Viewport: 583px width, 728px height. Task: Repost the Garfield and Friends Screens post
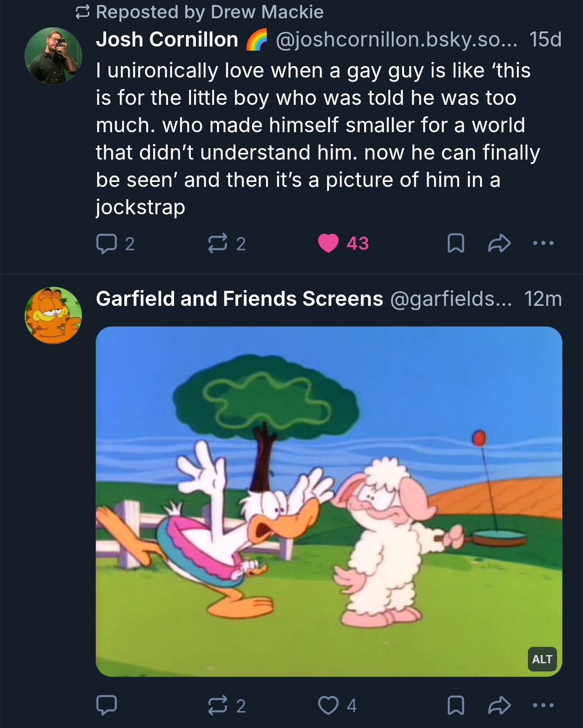(x=218, y=705)
